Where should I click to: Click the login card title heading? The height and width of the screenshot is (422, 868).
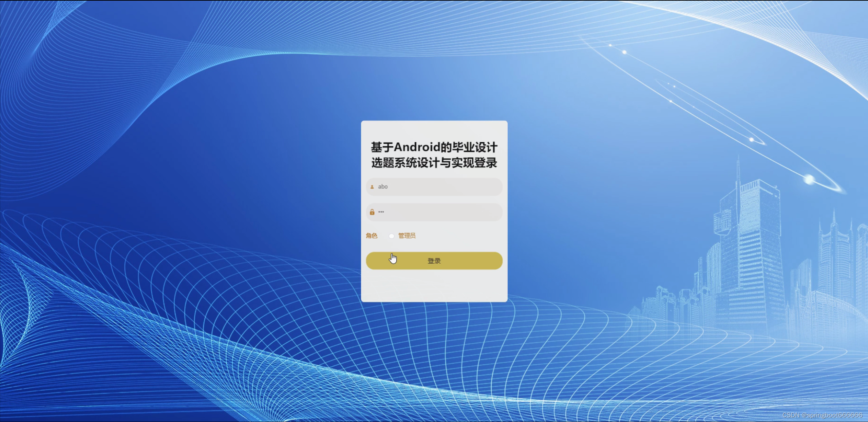tap(434, 155)
